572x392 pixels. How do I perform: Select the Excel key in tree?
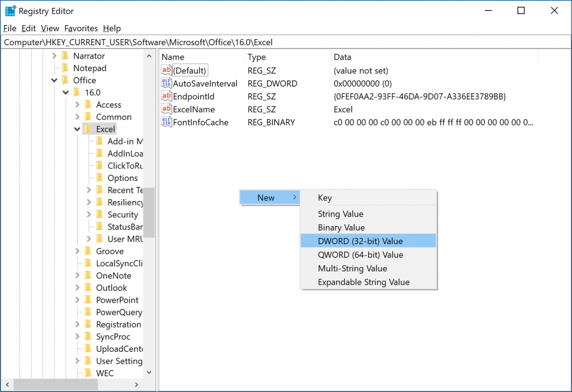(x=105, y=129)
